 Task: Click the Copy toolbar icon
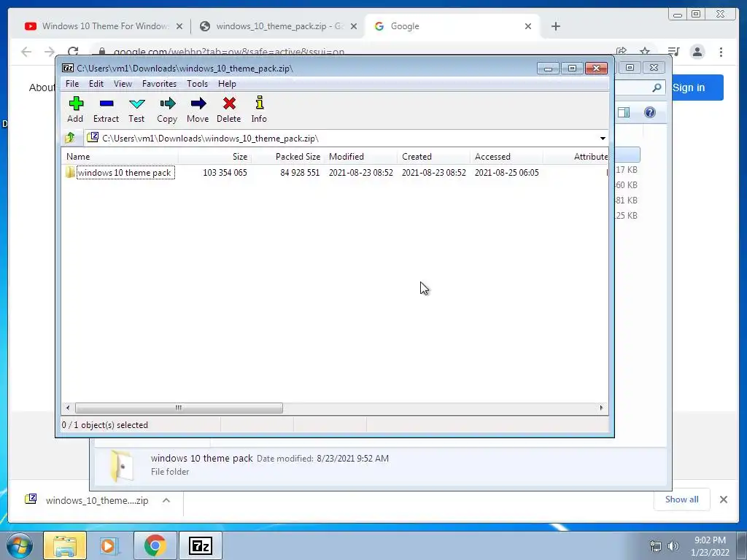pyautogui.click(x=167, y=110)
